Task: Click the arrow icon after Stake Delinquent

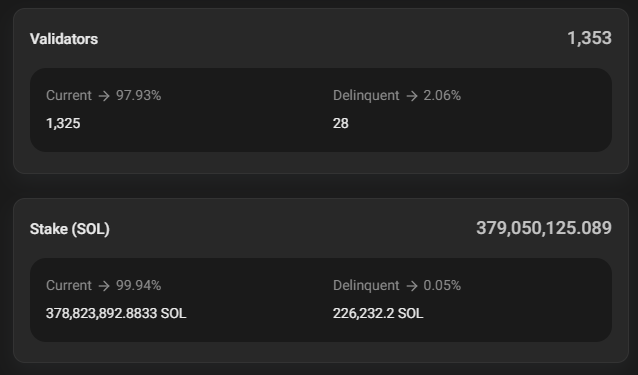Action: (x=412, y=286)
